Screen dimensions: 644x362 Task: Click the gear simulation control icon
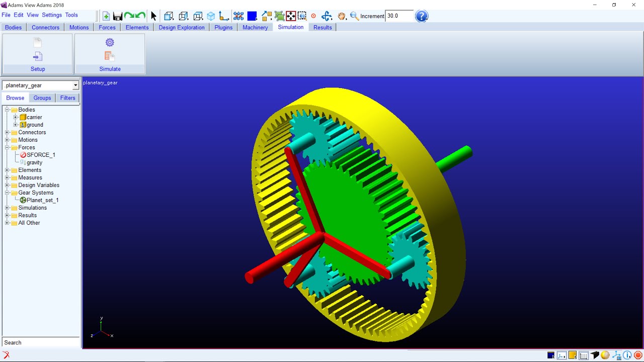click(110, 42)
